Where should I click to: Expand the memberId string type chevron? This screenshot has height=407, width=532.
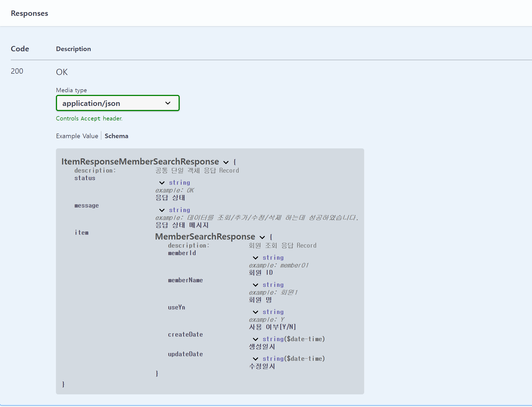click(256, 258)
